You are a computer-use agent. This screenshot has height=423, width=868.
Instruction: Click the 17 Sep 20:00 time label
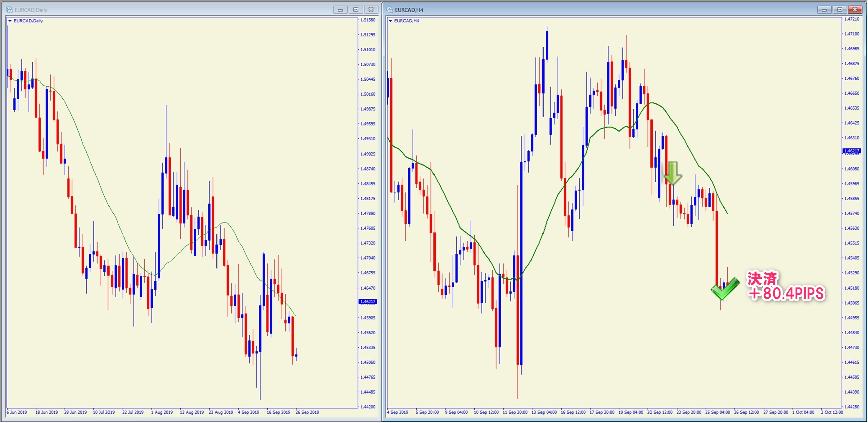tap(602, 412)
